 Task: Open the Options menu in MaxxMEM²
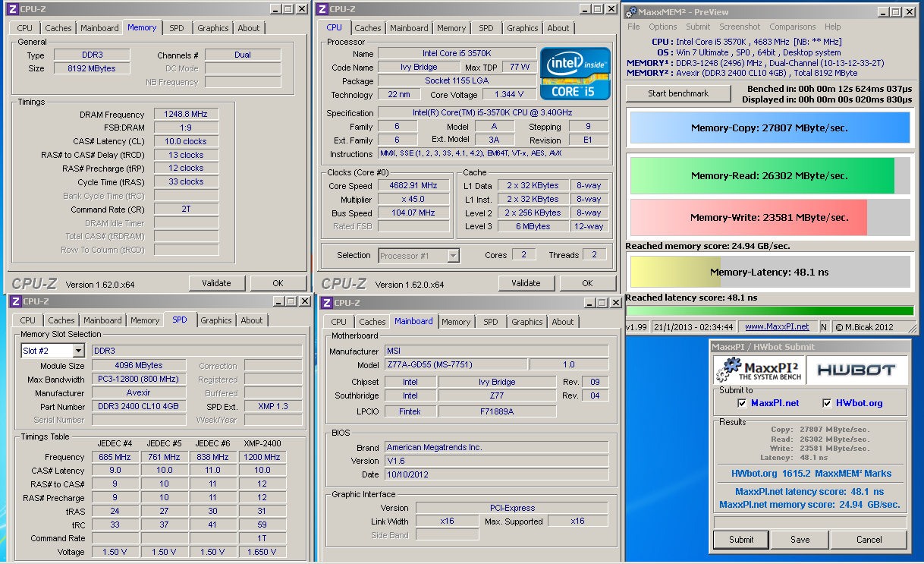click(662, 27)
